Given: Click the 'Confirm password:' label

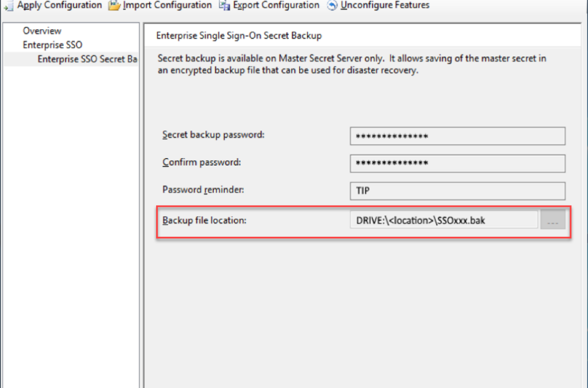Looking at the screenshot, I should (x=202, y=162).
